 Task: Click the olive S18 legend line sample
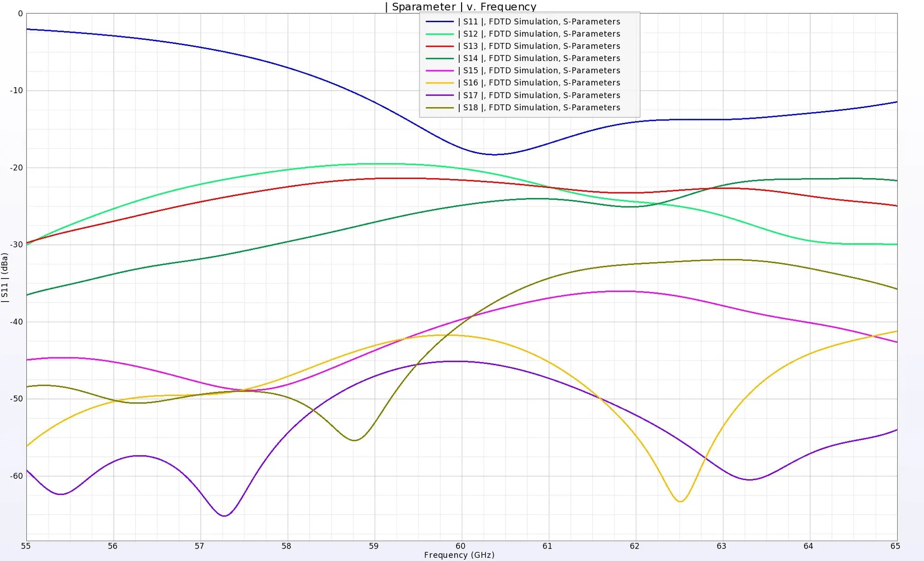click(439, 107)
